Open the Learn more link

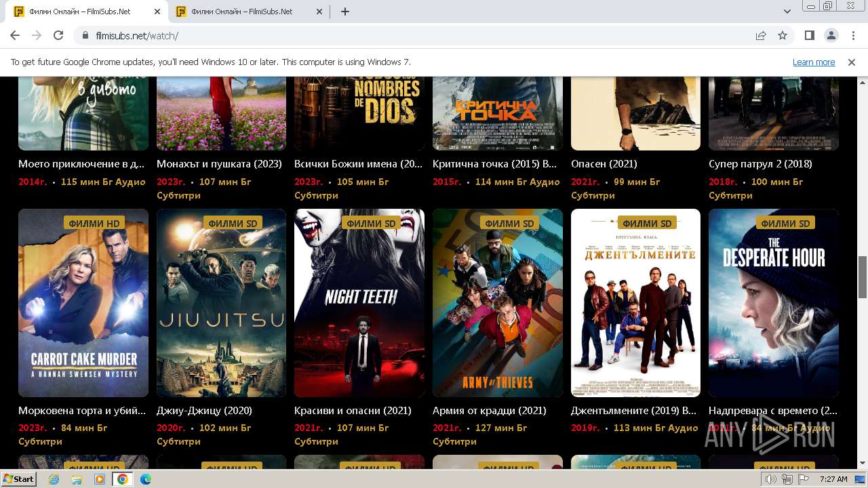point(814,62)
